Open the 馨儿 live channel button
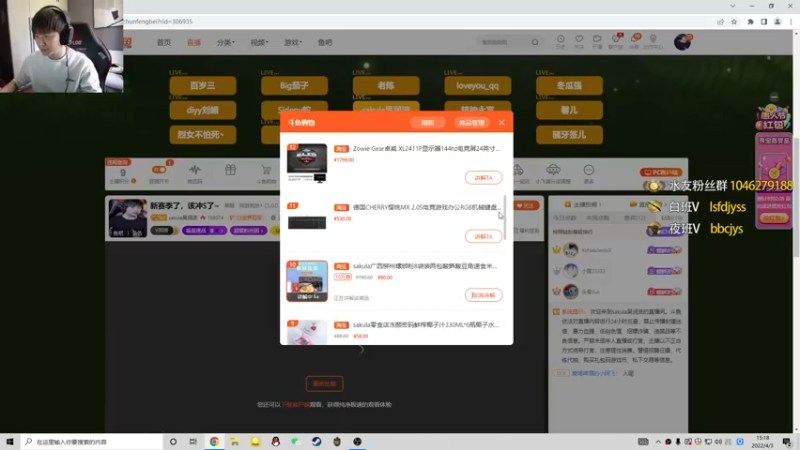Viewport: 800px width, 450px height. [569, 110]
